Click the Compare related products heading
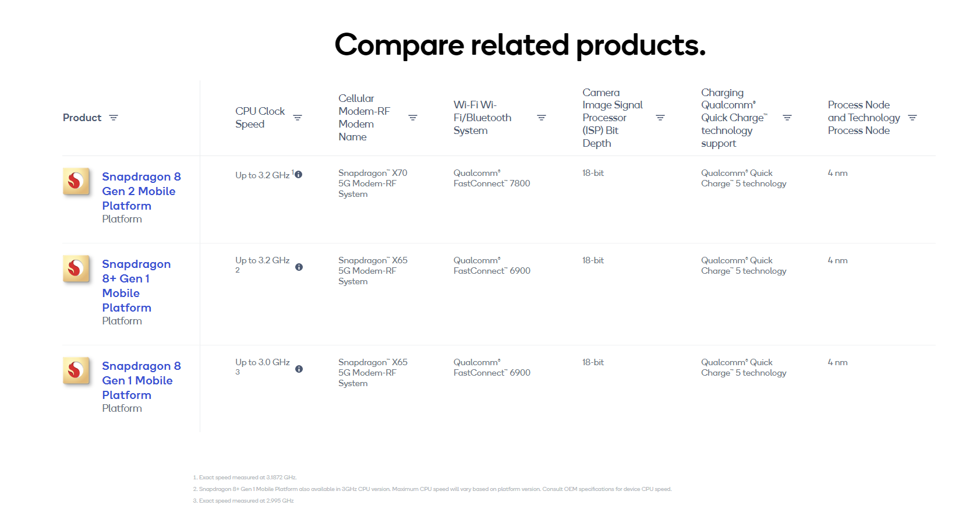 pos(520,45)
